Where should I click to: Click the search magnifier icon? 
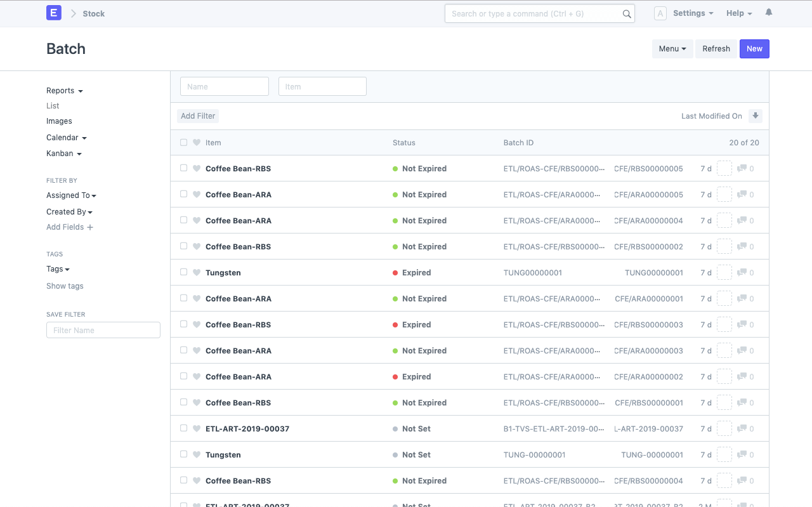pyautogui.click(x=626, y=13)
